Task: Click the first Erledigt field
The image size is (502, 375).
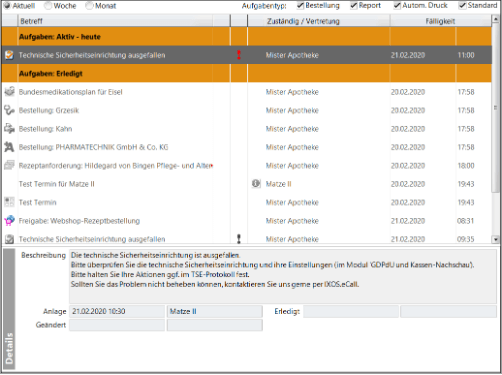Action: (x=351, y=311)
